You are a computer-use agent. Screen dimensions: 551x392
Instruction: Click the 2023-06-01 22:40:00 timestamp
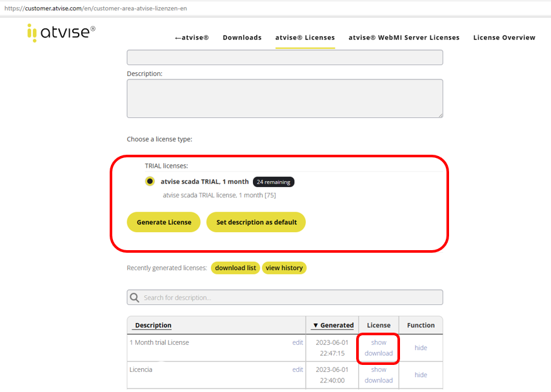pos(332,375)
